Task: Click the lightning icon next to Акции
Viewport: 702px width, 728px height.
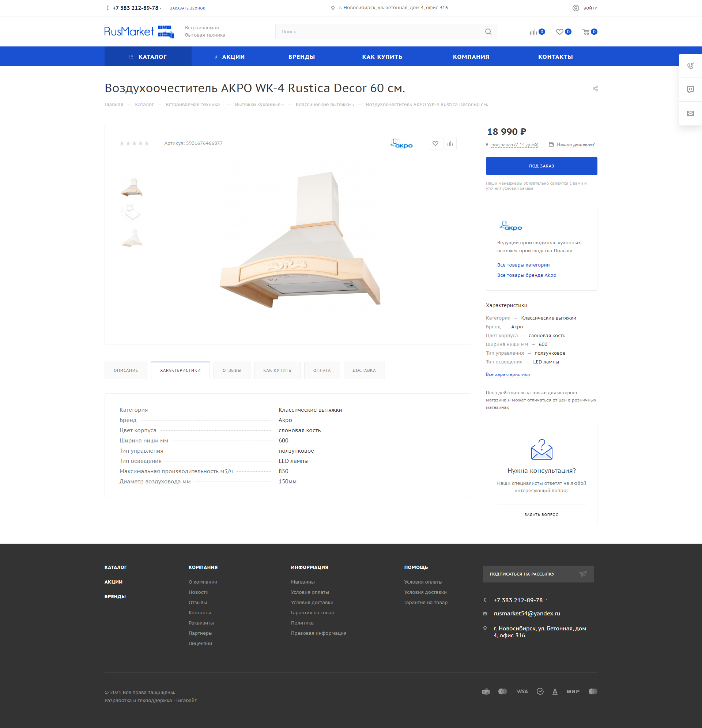Action: (x=216, y=57)
